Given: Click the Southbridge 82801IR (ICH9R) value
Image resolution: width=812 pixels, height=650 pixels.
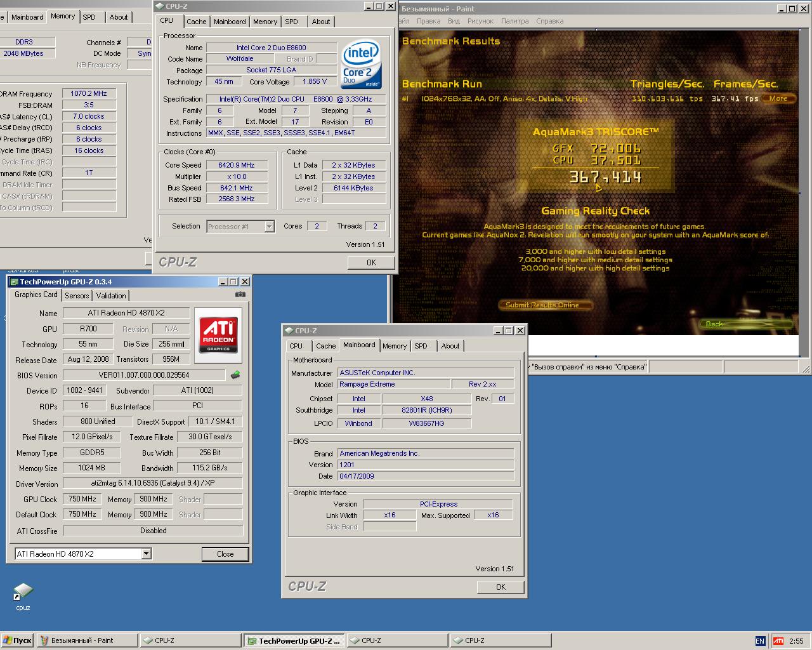Looking at the screenshot, I should coord(426,410).
